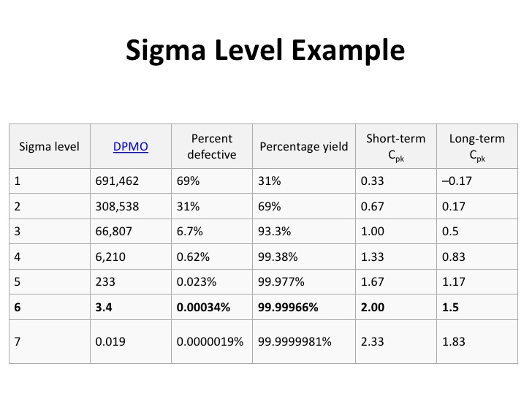Screen dimensions: 532x399
Task: Click the 'Sigma Level Example' slide title
Action: click(265, 50)
